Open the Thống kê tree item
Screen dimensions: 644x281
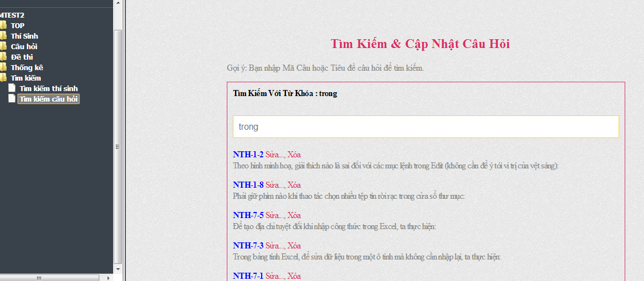tap(27, 67)
